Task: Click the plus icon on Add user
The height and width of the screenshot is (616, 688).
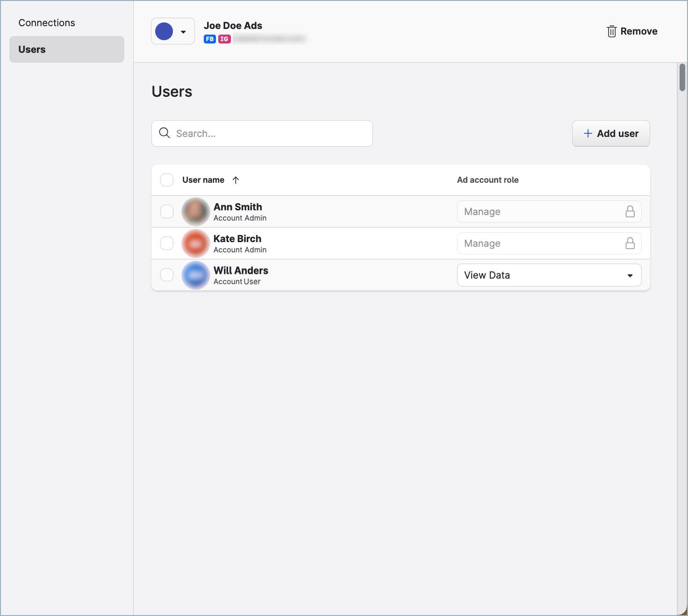Action: click(x=588, y=133)
